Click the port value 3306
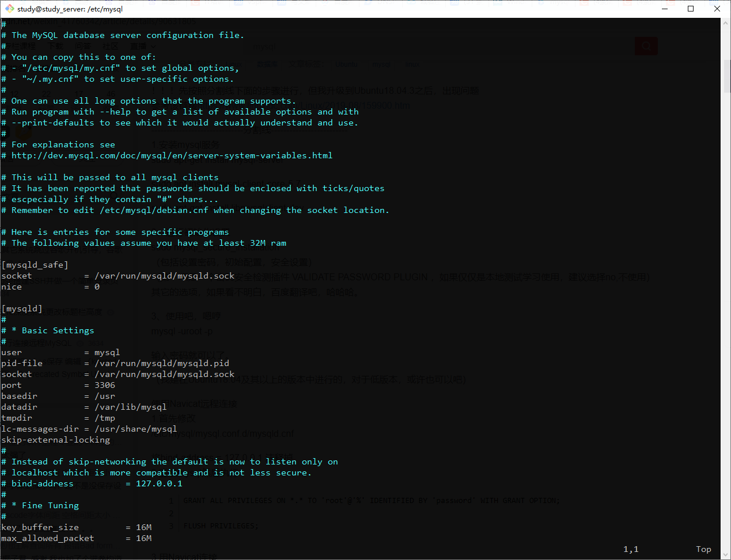Viewport: 731px width, 560px height. (x=105, y=385)
